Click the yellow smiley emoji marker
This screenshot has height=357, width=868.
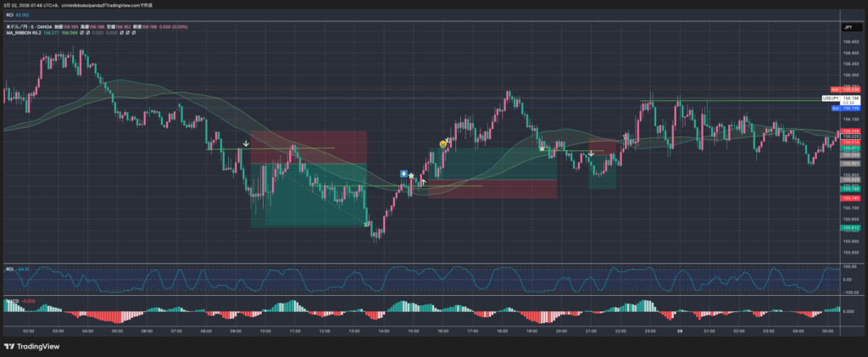pyautogui.click(x=442, y=144)
